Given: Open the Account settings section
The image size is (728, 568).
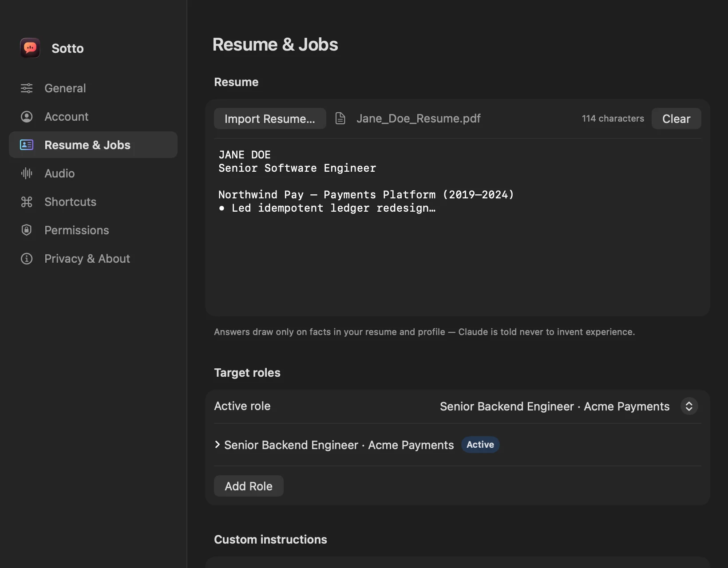Looking at the screenshot, I should point(93,117).
